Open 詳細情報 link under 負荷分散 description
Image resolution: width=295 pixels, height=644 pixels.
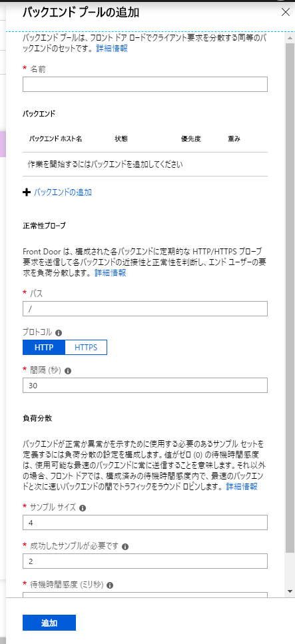242,486
